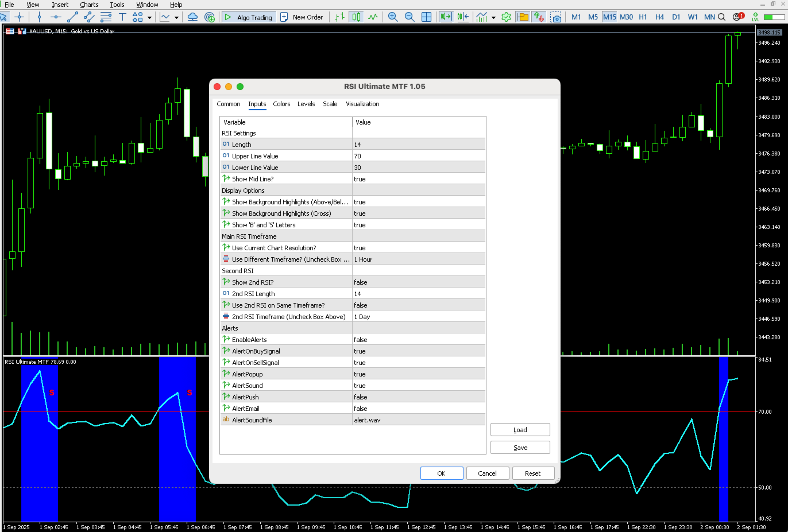Click the LVL level icon
The width and height of the screenshot is (788, 532).
(x=755, y=17)
